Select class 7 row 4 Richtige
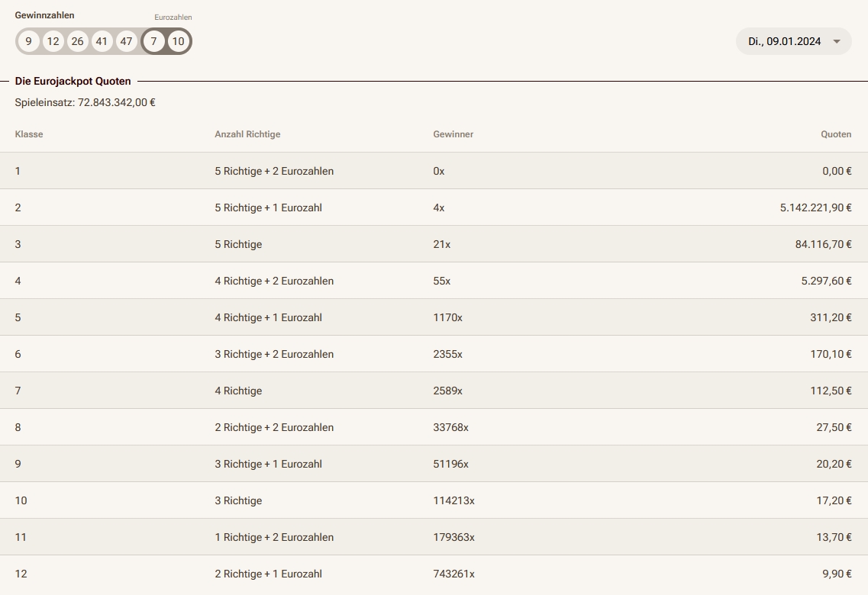Image resolution: width=868 pixels, height=595 pixels. (434, 391)
